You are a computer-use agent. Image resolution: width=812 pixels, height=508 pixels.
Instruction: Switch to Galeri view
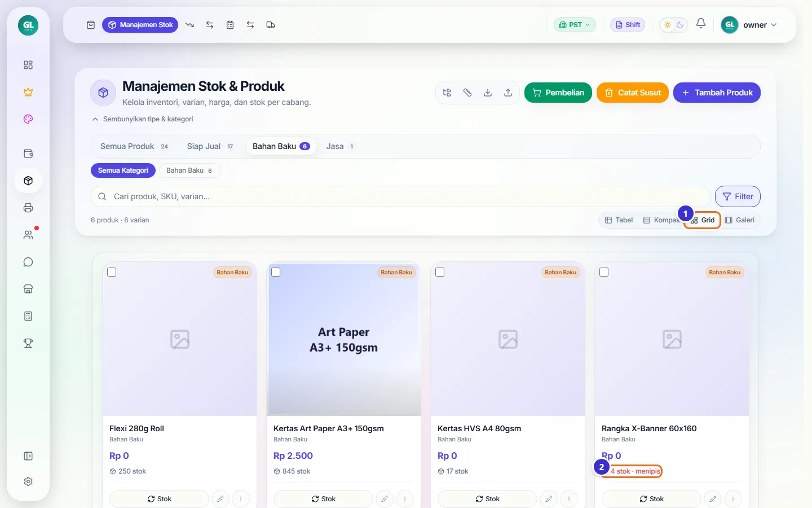point(740,220)
